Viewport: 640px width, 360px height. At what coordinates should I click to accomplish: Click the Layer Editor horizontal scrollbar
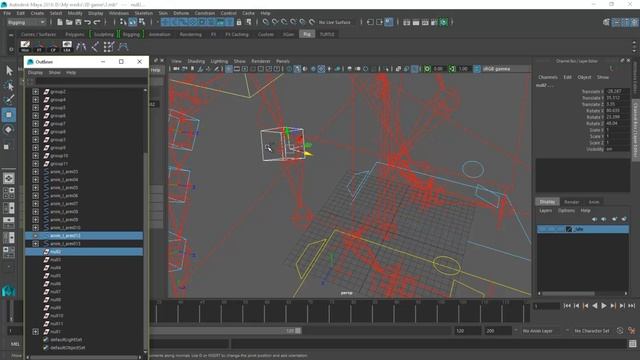pos(568,293)
